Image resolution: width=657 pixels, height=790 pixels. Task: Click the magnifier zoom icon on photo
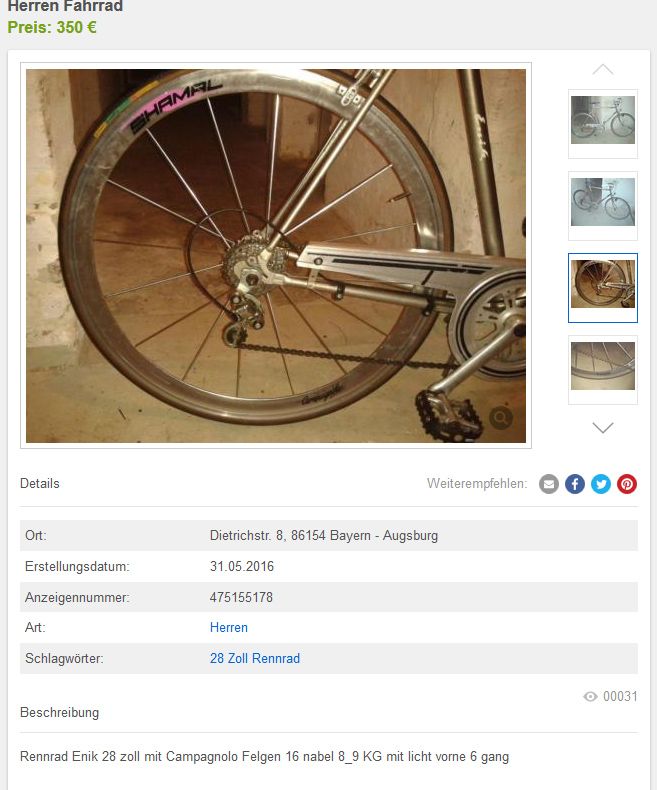pyautogui.click(x=501, y=418)
